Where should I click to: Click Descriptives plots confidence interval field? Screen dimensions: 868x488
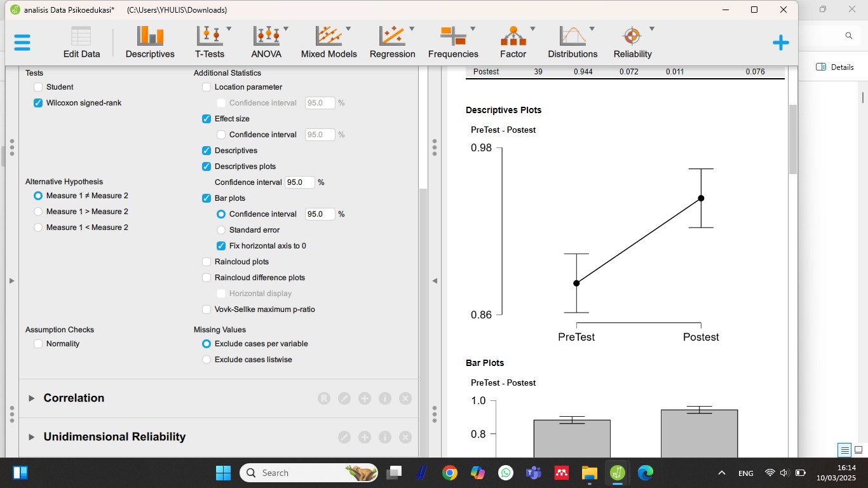click(x=299, y=182)
